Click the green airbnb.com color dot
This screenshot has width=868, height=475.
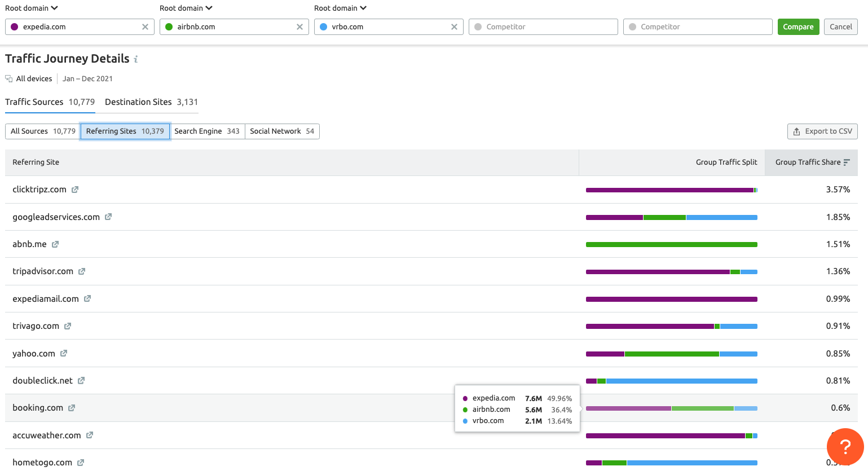pos(169,27)
